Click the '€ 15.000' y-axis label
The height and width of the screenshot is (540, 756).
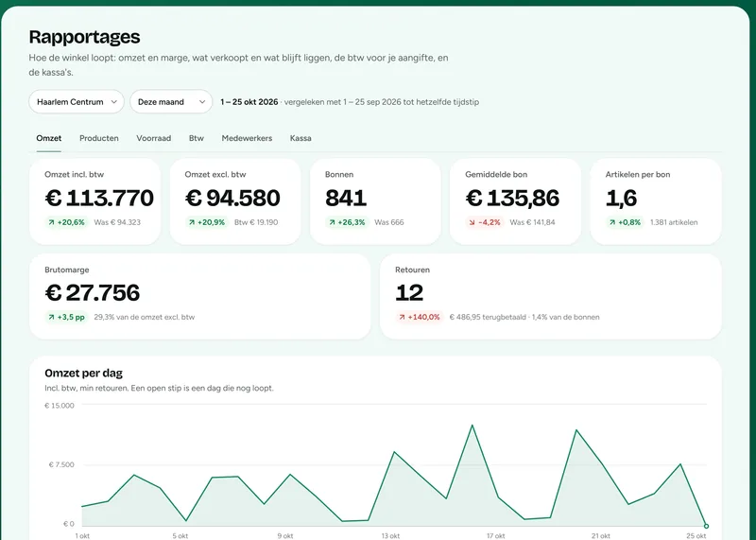[60, 406]
